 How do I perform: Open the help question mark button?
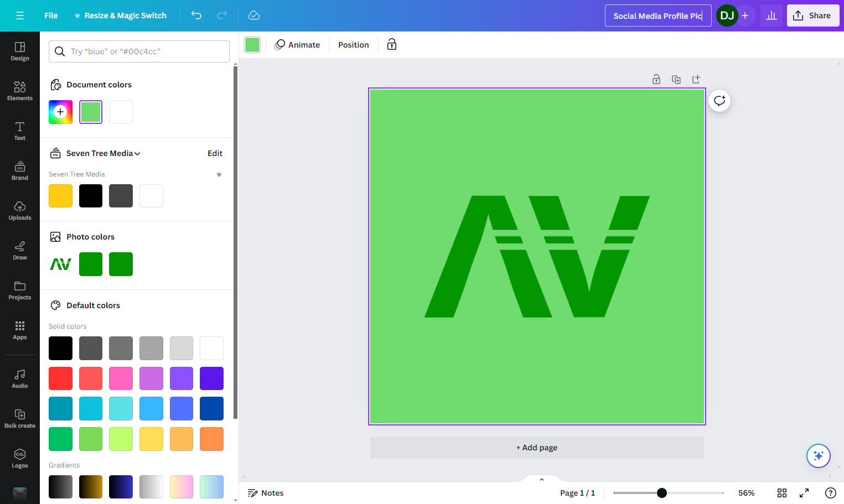point(831,493)
